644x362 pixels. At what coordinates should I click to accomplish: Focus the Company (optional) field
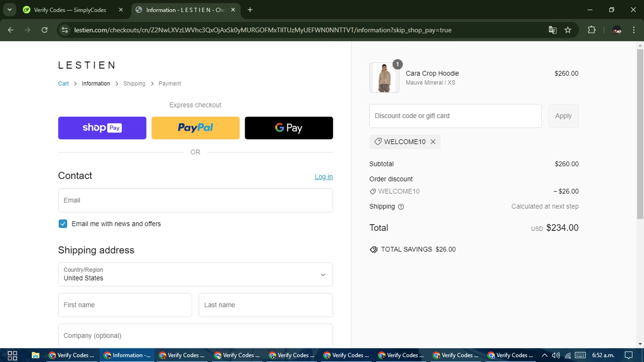tap(195, 336)
